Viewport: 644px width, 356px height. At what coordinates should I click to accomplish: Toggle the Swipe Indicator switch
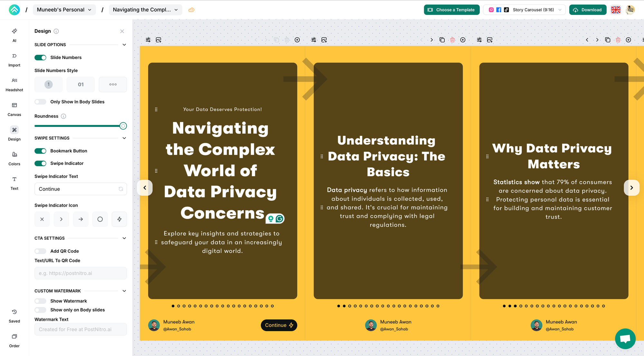click(x=40, y=163)
